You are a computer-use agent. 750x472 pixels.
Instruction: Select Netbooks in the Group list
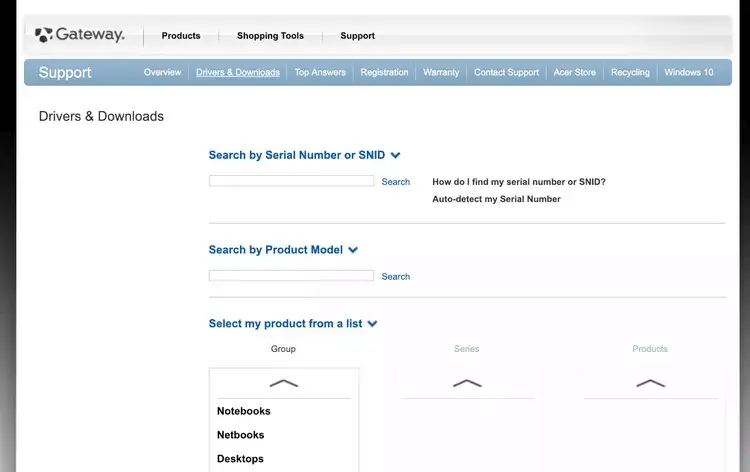pos(241,435)
